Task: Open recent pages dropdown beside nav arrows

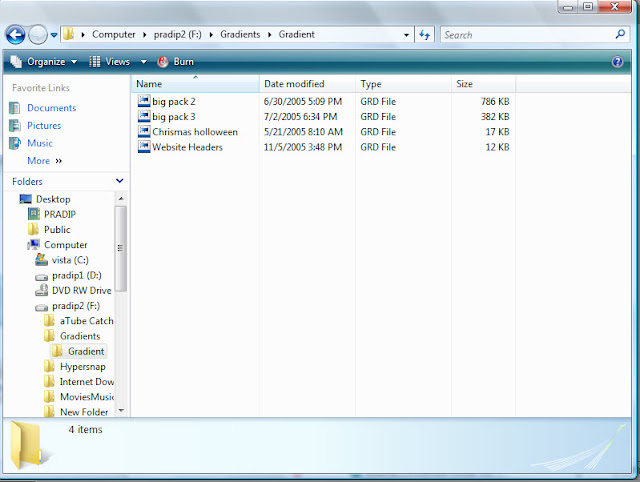Action: (x=54, y=35)
